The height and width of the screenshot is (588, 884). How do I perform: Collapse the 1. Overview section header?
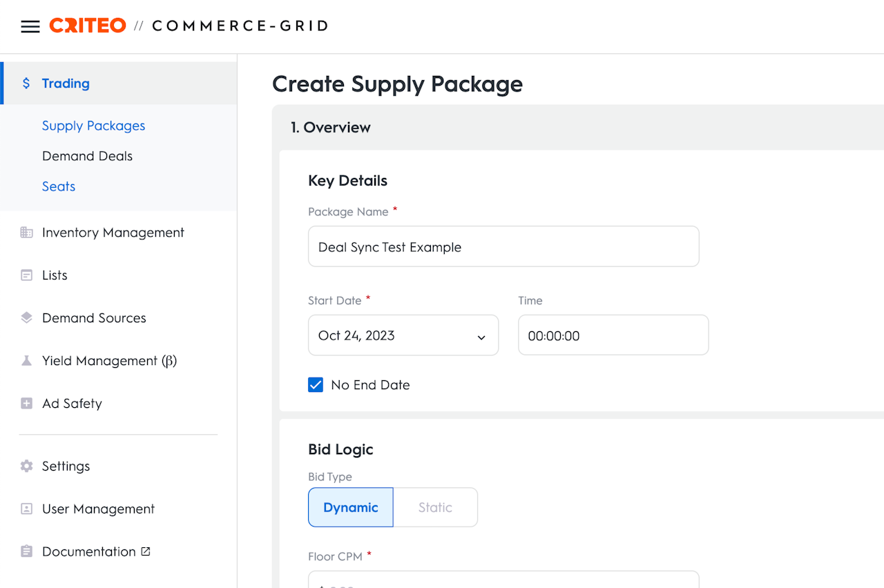point(331,128)
